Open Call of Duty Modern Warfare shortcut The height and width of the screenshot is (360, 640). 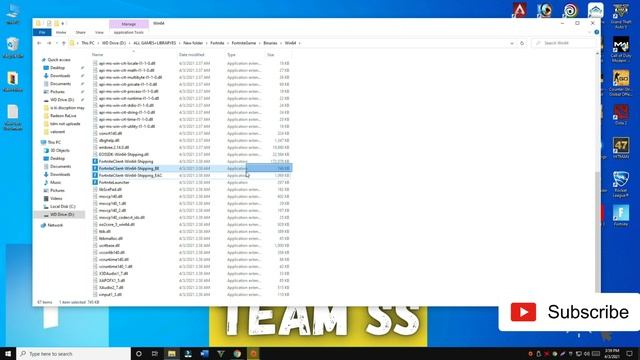tap(621, 49)
